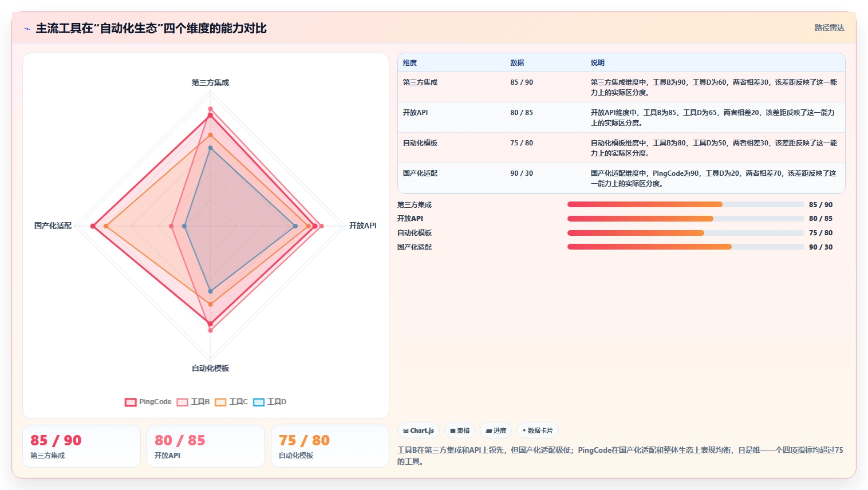The image size is (868, 490).
Task: Click radar axis label 国产化适配
Action: tap(53, 226)
